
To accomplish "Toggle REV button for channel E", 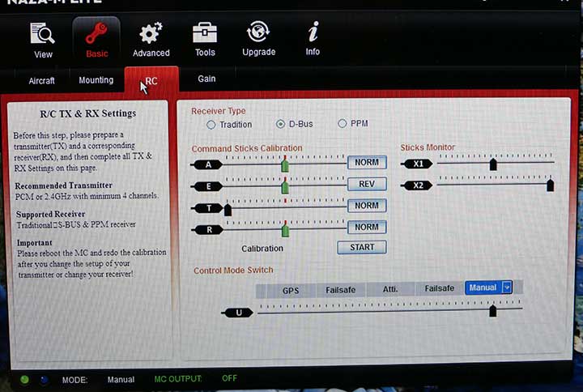I will coord(367,184).
